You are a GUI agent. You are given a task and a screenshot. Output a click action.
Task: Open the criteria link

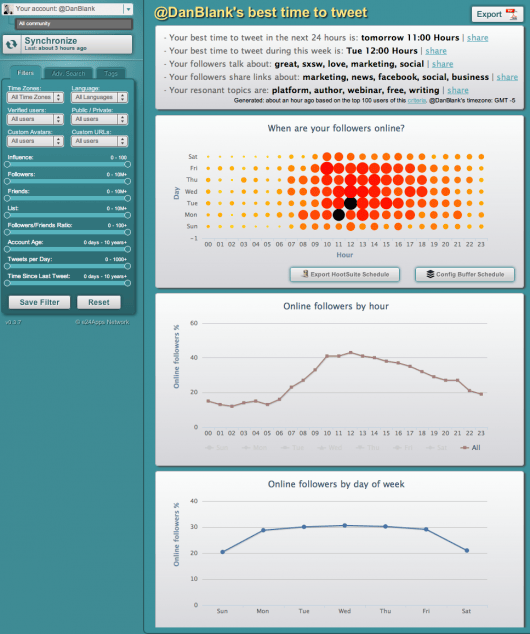point(417,100)
